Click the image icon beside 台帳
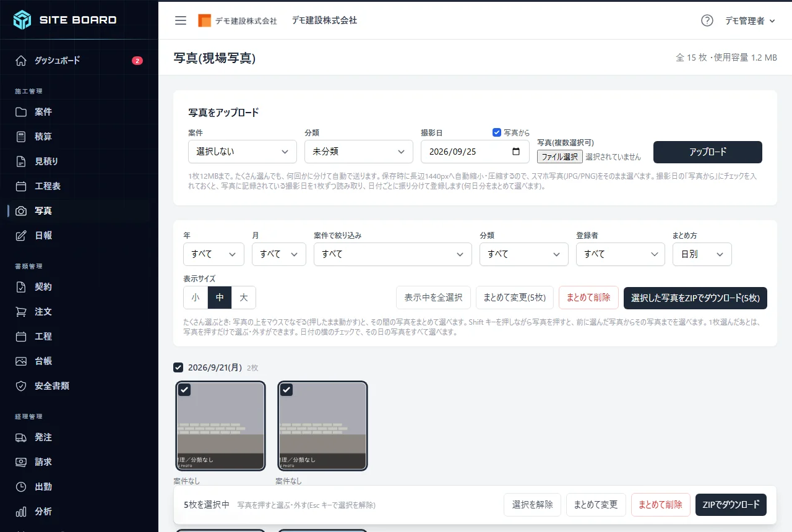 21,361
